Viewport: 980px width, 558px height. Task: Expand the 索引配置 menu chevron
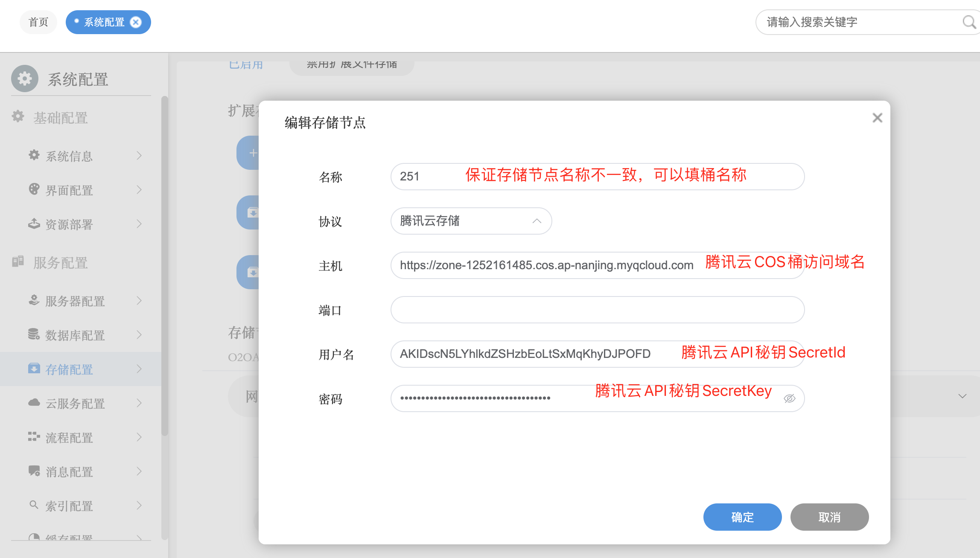click(139, 506)
